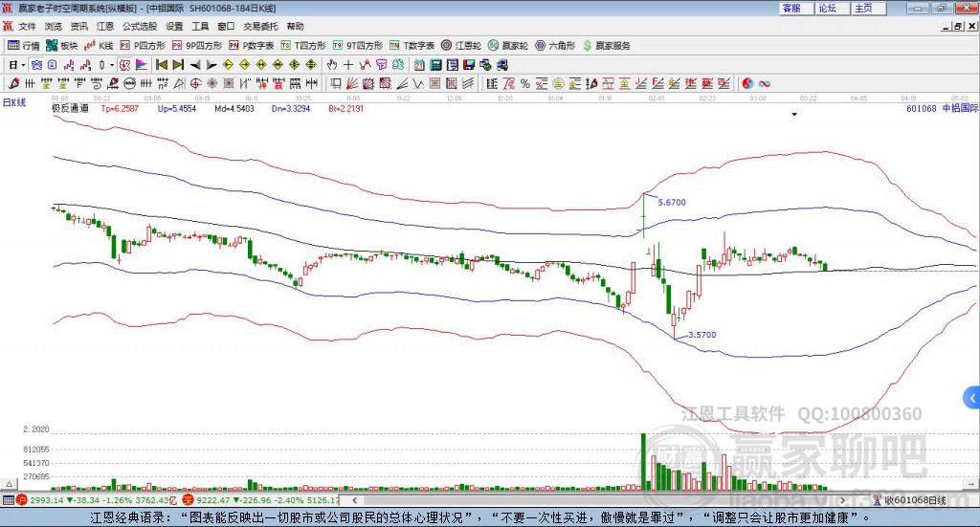Select the Gann fan lines tool
This screenshot has height=527, width=980.
[352, 83]
